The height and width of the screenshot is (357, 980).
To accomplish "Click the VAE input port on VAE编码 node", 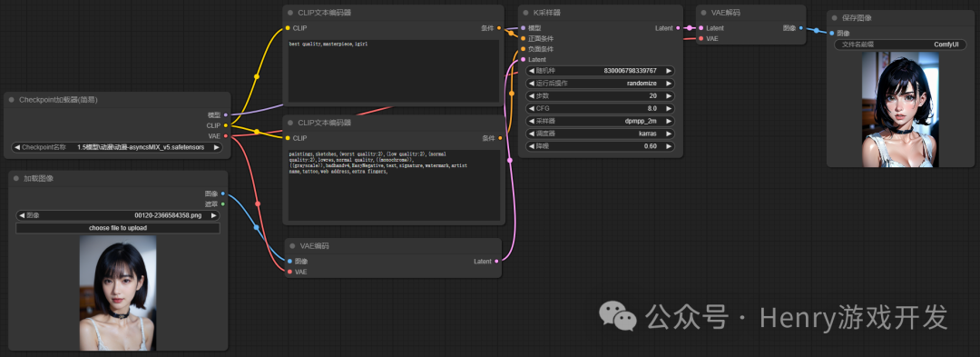I will click(289, 272).
